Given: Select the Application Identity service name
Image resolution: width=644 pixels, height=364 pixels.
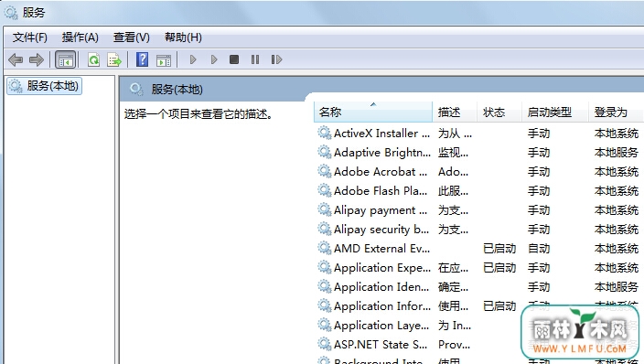Looking at the screenshot, I should 381,287.
